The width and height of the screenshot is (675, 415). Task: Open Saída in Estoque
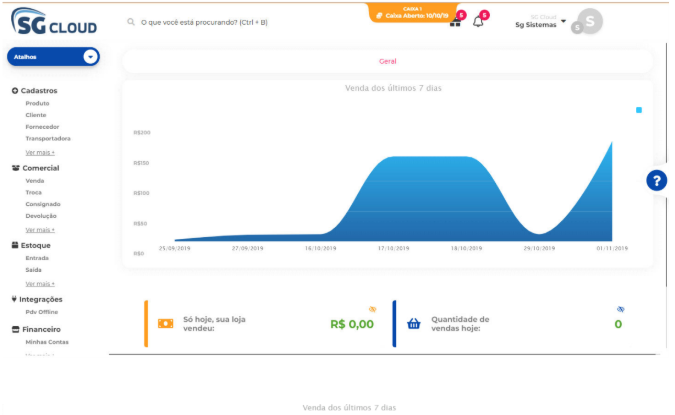click(34, 270)
